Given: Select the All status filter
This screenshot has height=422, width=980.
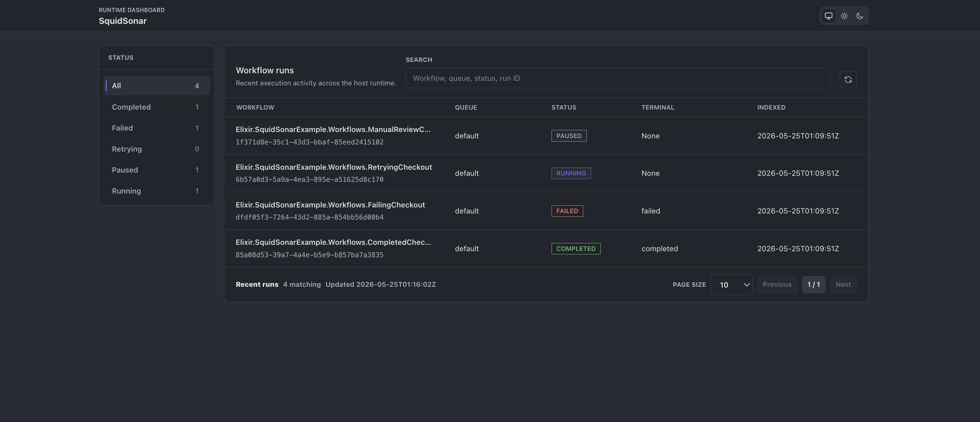Looking at the screenshot, I should tap(156, 86).
